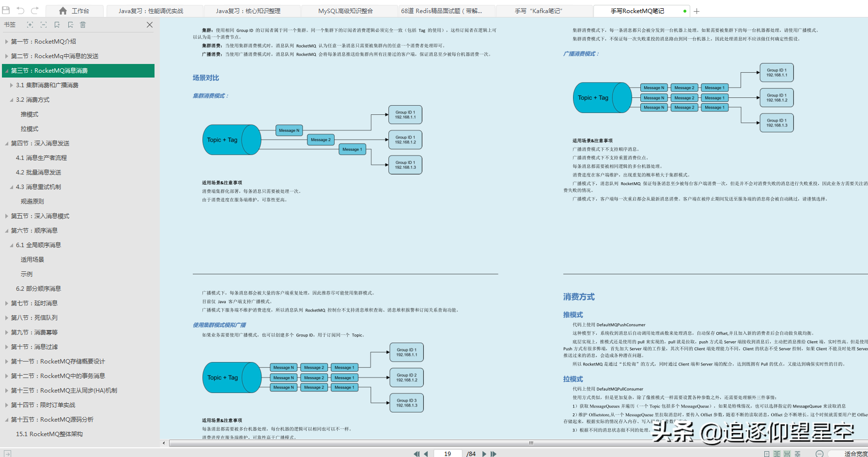The width and height of the screenshot is (868, 457).
Task: Close the 书签 bookmark panel
Action: point(150,25)
